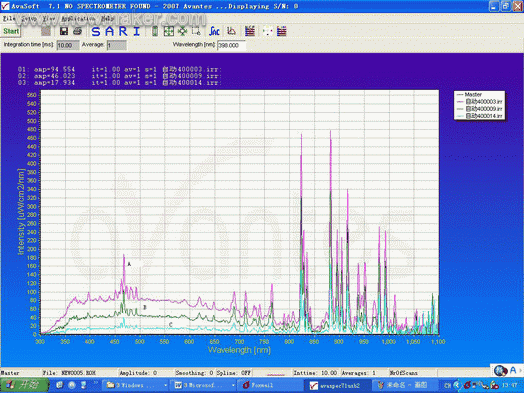This screenshot has width=524, height=393.
Task: Select the 400003.irr legend entry
Action: coord(480,102)
